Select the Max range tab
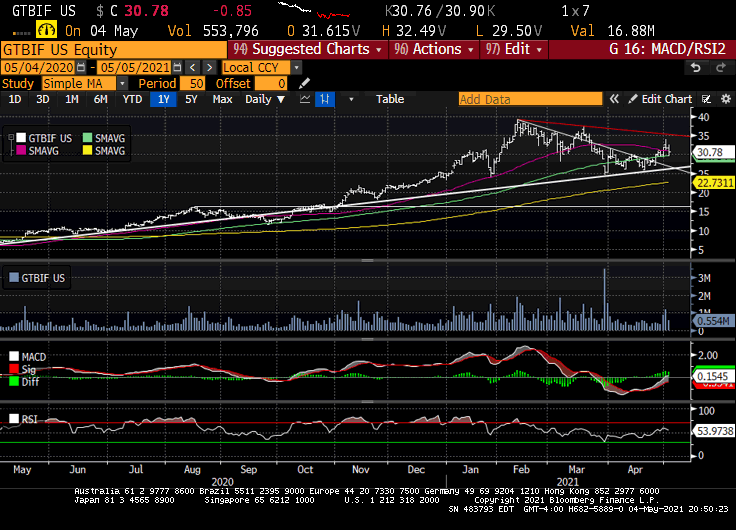736x530 pixels. pyautogui.click(x=222, y=99)
